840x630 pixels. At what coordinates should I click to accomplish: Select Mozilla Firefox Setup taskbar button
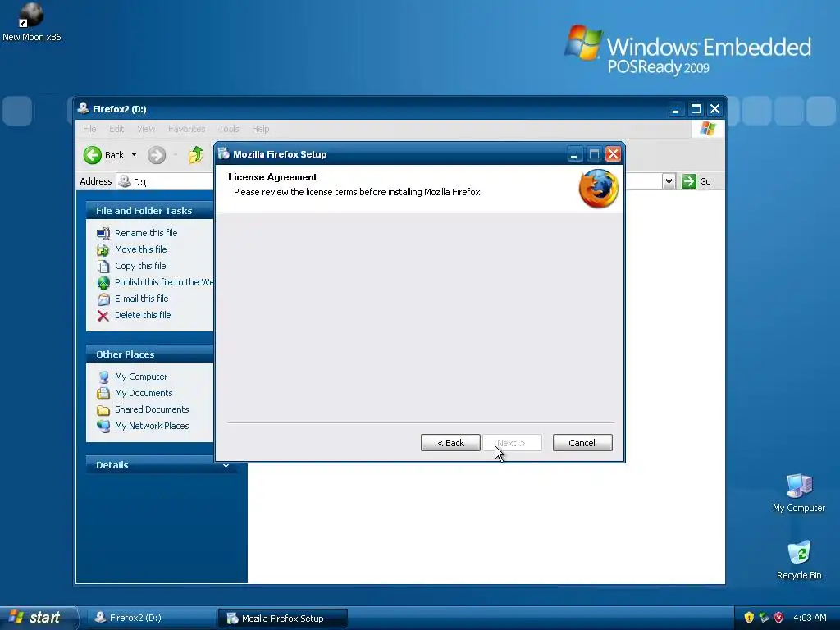(282, 619)
